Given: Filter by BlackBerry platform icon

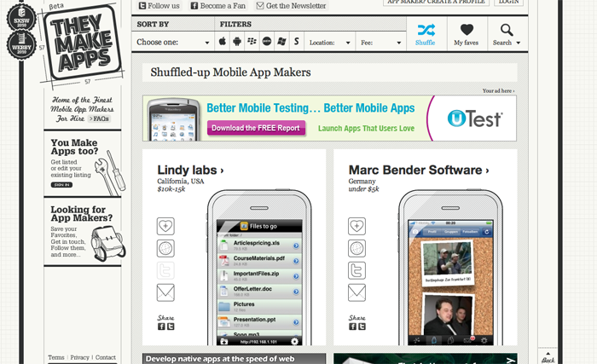Looking at the screenshot, I should (252, 42).
